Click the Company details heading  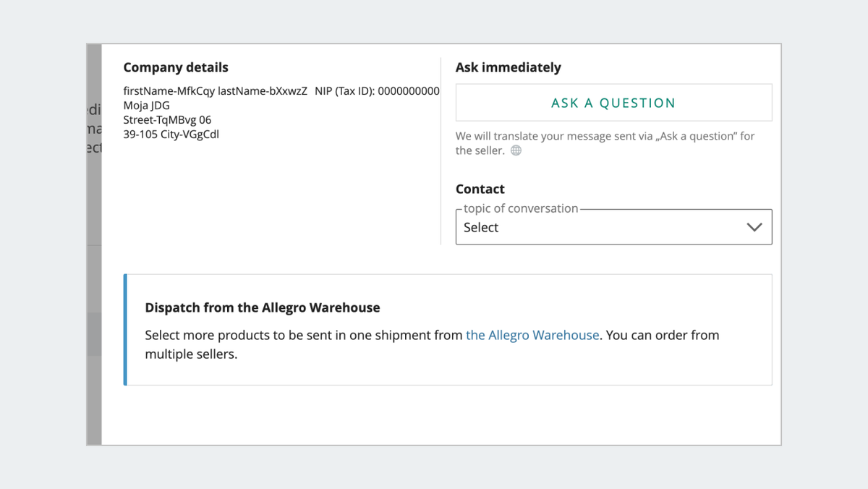(x=176, y=67)
